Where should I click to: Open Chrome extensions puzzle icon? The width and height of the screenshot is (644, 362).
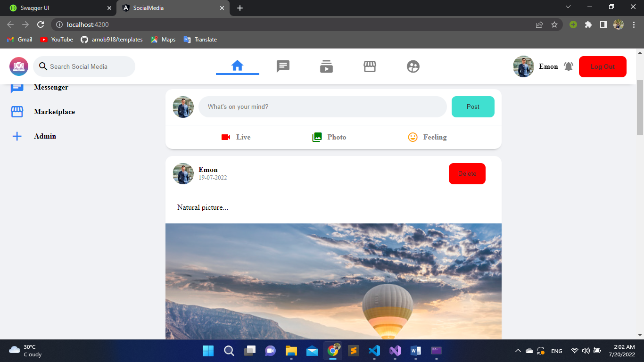tap(588, 25)
